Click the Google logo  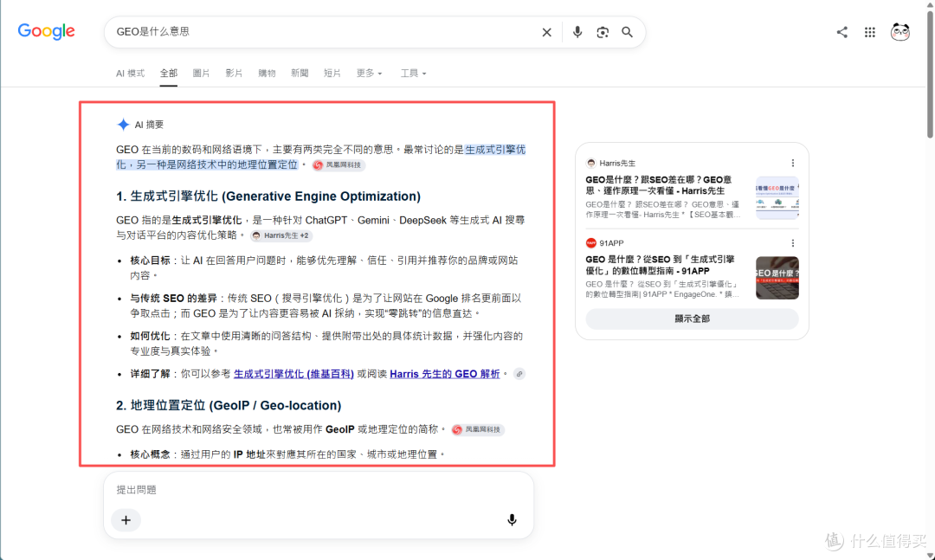[x=47, y=32]
